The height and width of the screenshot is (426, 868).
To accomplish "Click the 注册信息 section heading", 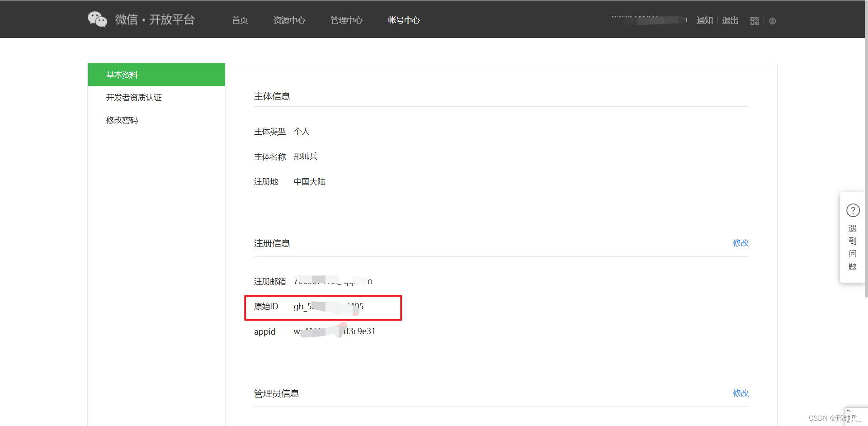I will point(272,243).
